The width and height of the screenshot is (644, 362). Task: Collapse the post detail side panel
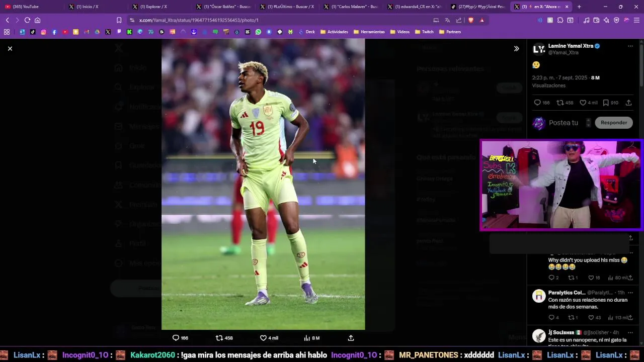(x=516, y=49)
